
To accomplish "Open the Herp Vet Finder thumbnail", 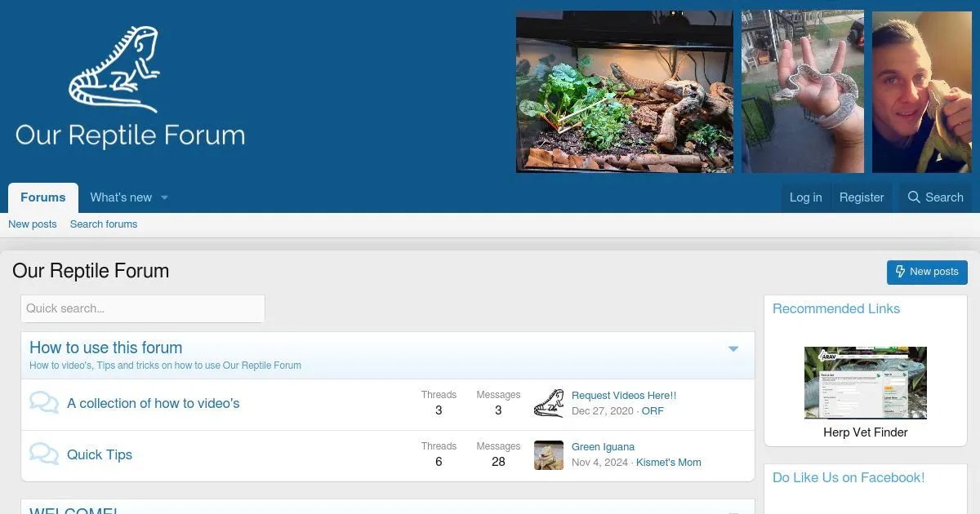I will tap(865, 383).
